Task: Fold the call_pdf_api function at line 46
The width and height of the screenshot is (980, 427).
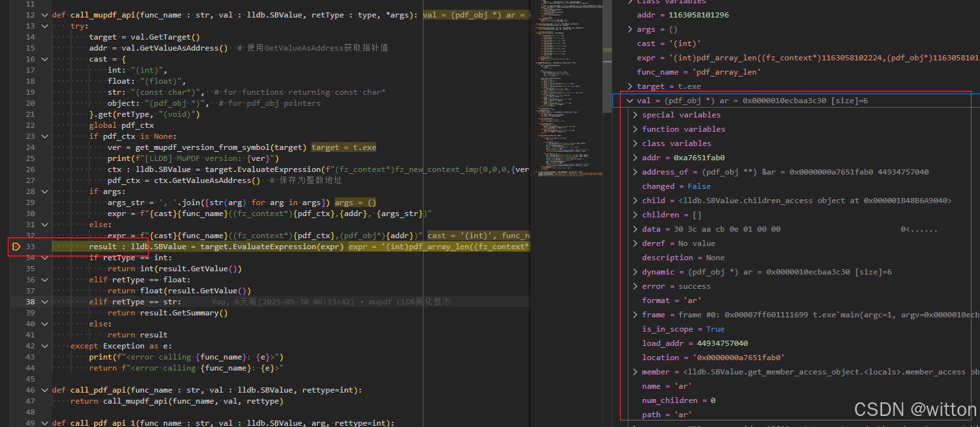Action: pos(44,390)
